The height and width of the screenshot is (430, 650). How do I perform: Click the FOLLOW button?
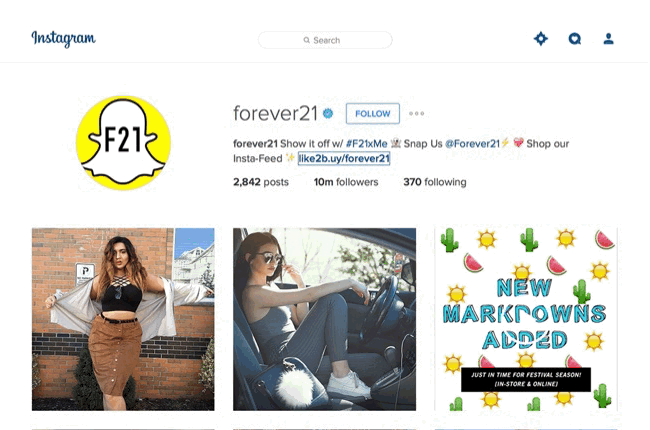373,114
